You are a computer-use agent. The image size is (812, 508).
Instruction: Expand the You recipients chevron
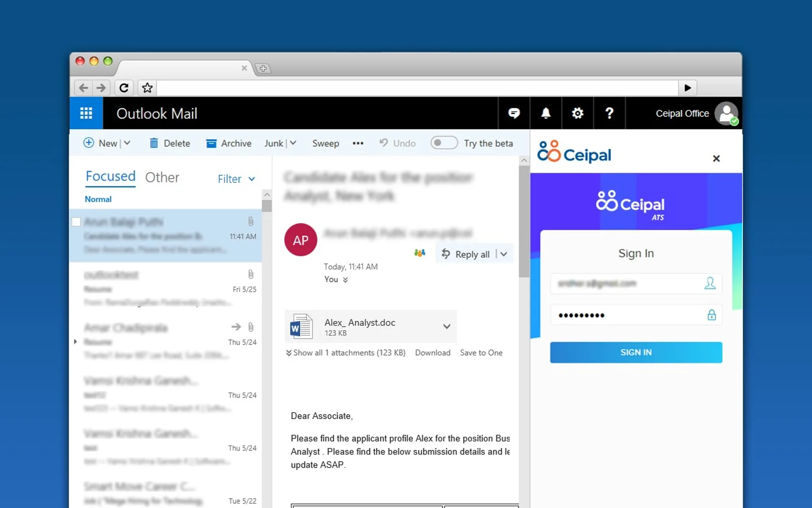[345, 280]
